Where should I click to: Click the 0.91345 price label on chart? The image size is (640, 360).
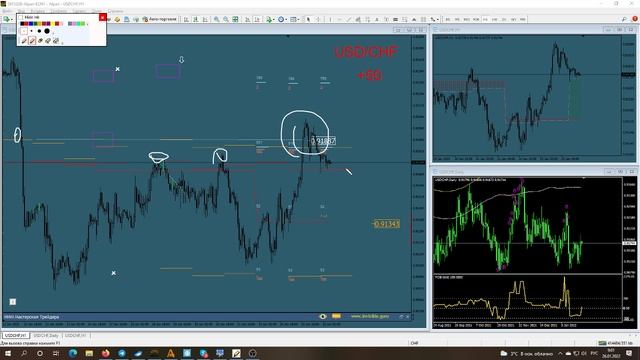click(x=386, y=224)
